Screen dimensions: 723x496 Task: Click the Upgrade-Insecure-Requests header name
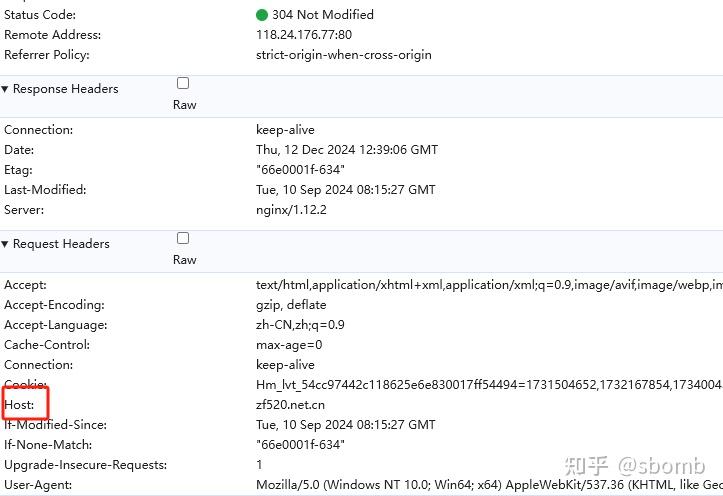point(86,465)
